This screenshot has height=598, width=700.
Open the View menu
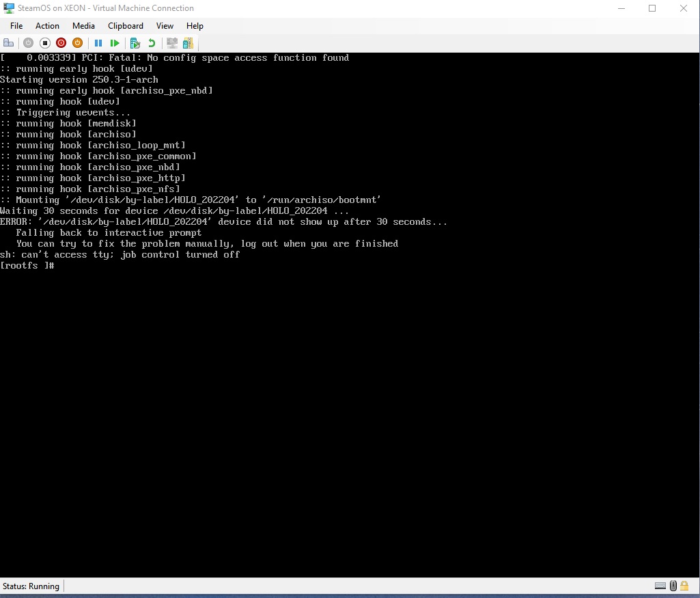pos(165,26)
